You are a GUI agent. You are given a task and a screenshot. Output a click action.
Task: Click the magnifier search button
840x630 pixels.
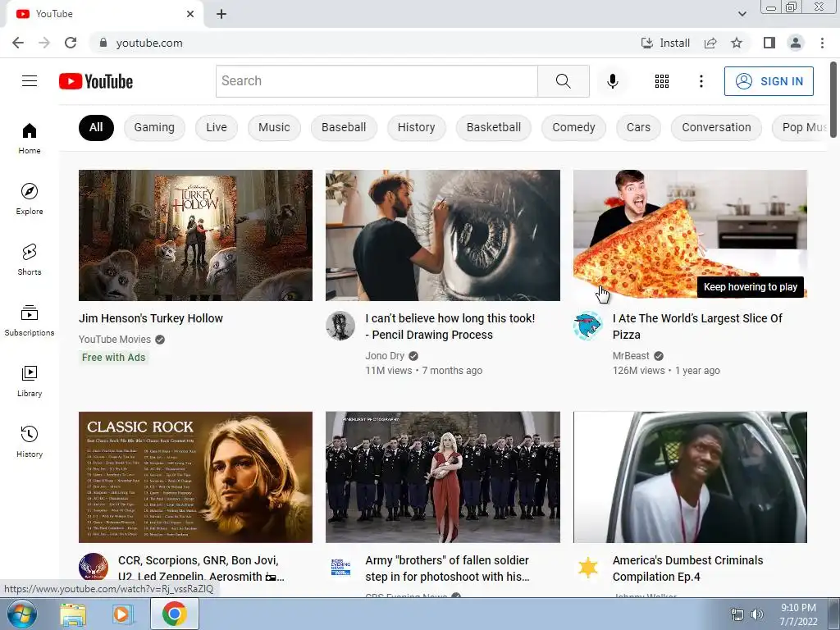click(x=563, y=81)
